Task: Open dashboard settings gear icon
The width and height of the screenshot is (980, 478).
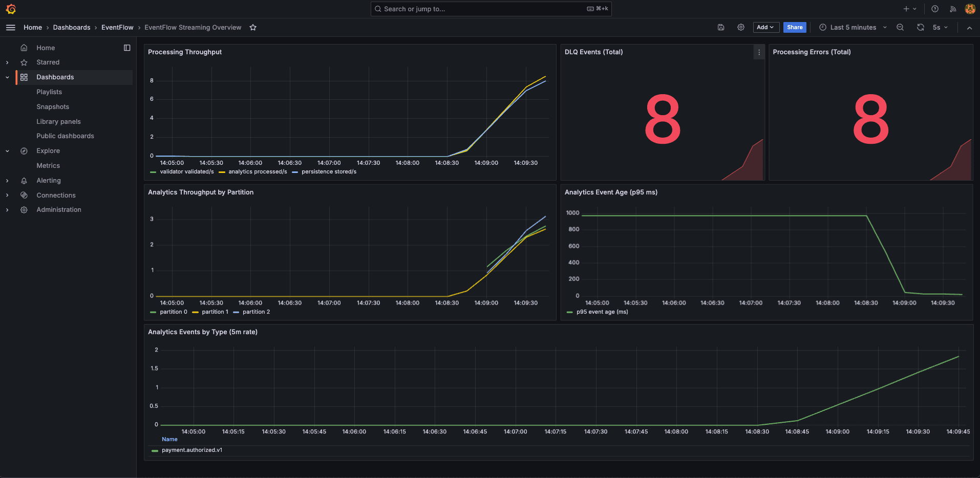Action: coord(741,28)
